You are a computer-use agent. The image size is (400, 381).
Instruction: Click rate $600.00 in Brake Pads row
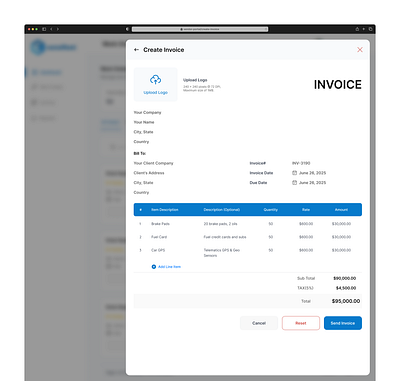pyautogui.click(x=306, y=224)
